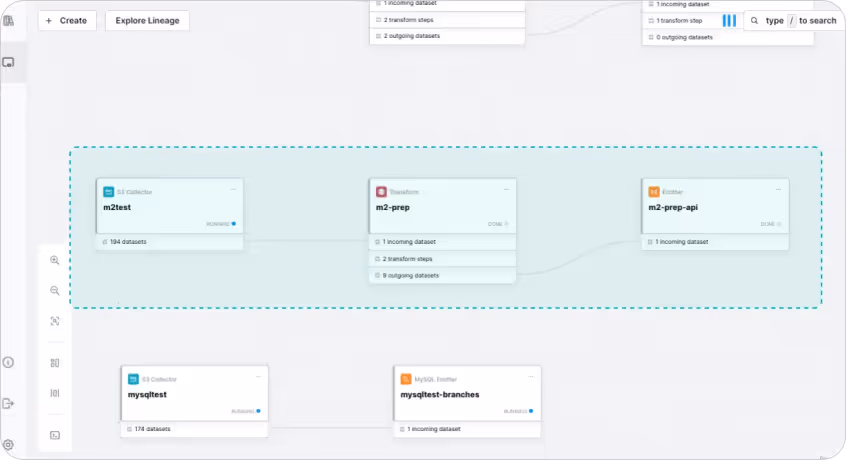The width and height of the screenshot is (846, 460).
Task: Click the running status on mysqltest card
Action: coord(245,411)
